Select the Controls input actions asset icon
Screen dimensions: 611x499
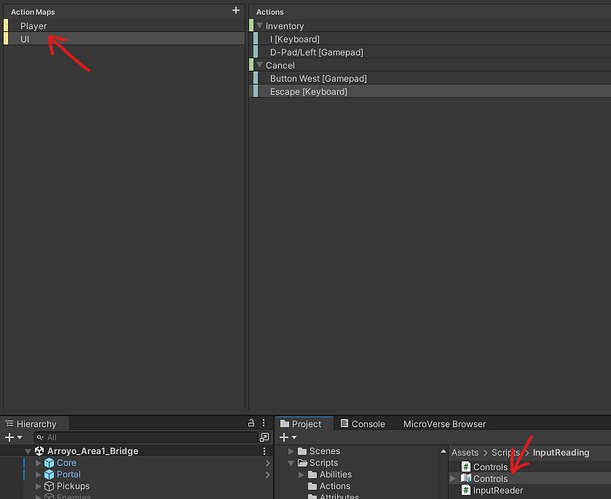coord(466,478)
